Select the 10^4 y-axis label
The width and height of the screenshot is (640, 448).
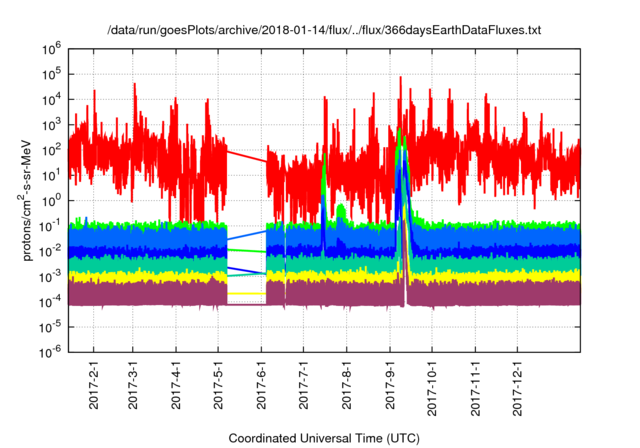[x=51, y=100]
